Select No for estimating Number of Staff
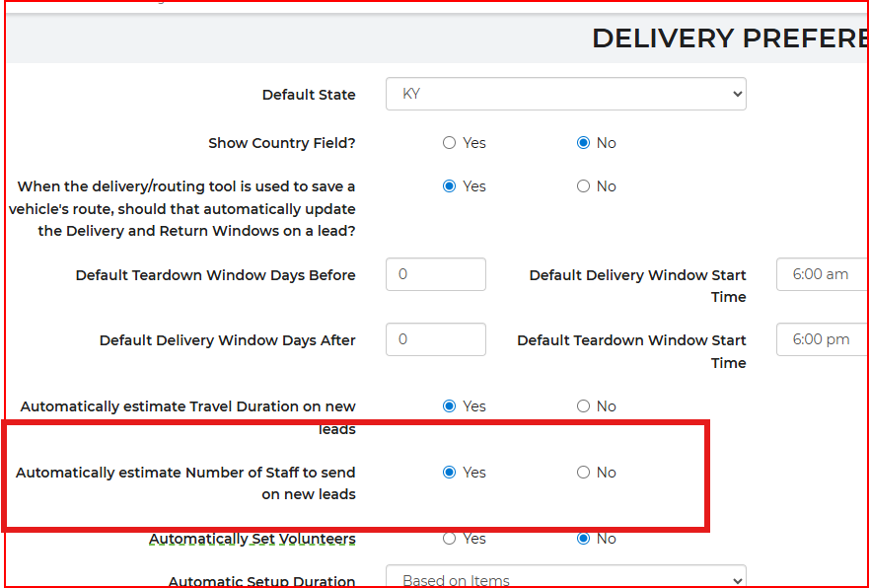The width and height of the screenshot is (869, 588). coord(583,473)
